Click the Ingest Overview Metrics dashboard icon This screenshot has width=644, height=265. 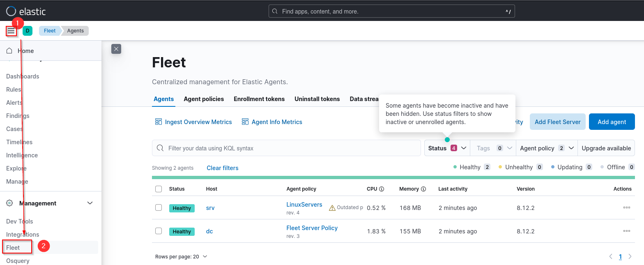[159, 122]
